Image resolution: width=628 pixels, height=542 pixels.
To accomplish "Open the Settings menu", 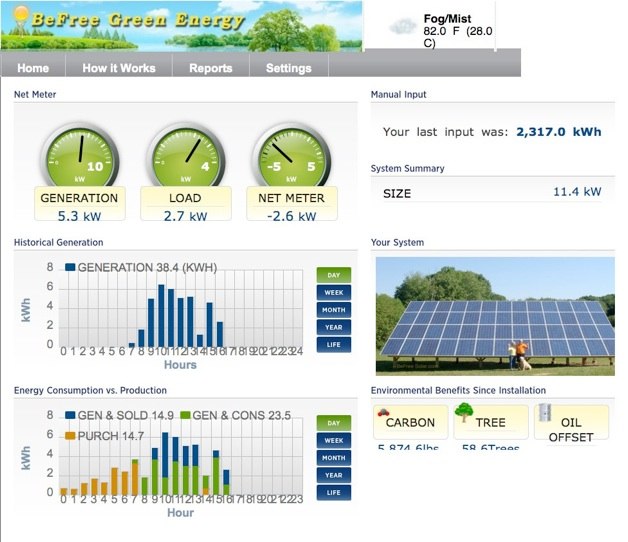I will [x=288, y=68].
